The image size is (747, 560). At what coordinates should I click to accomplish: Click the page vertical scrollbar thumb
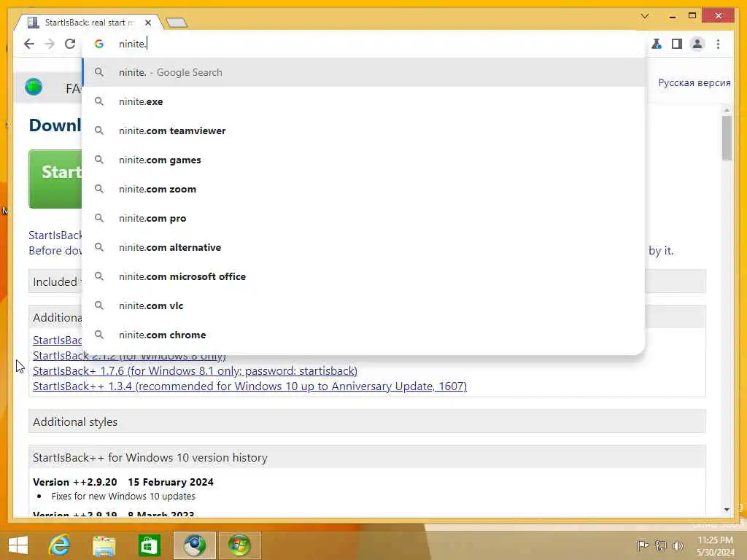tap(727, 139)
